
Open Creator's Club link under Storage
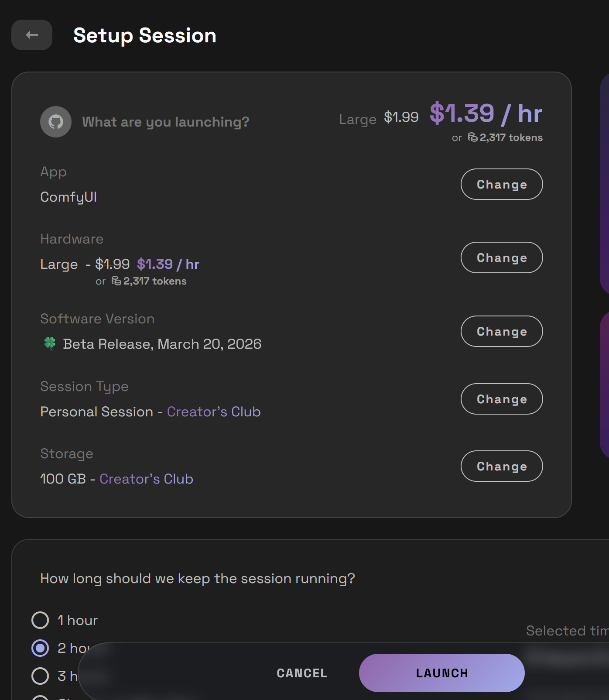click(146, 479)
